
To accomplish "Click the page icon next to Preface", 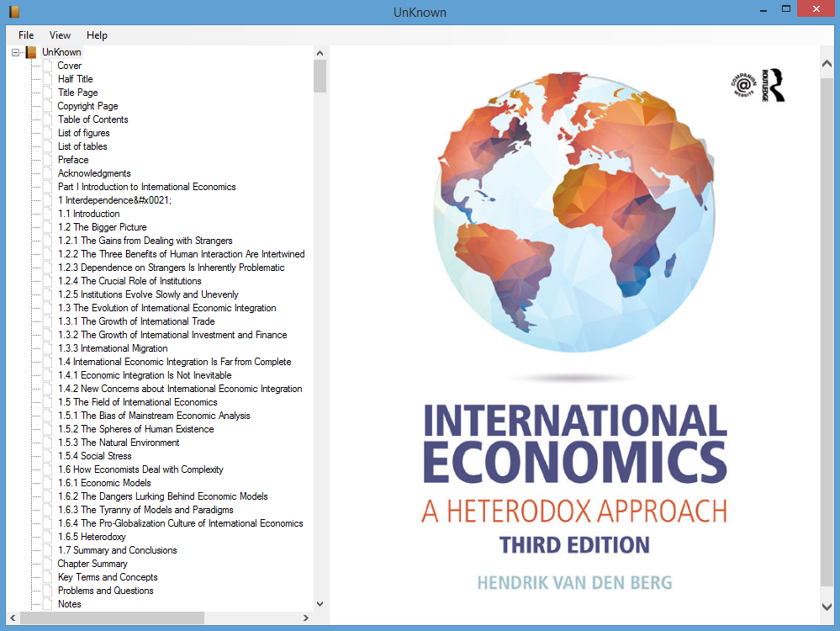I will coord(48,160).
